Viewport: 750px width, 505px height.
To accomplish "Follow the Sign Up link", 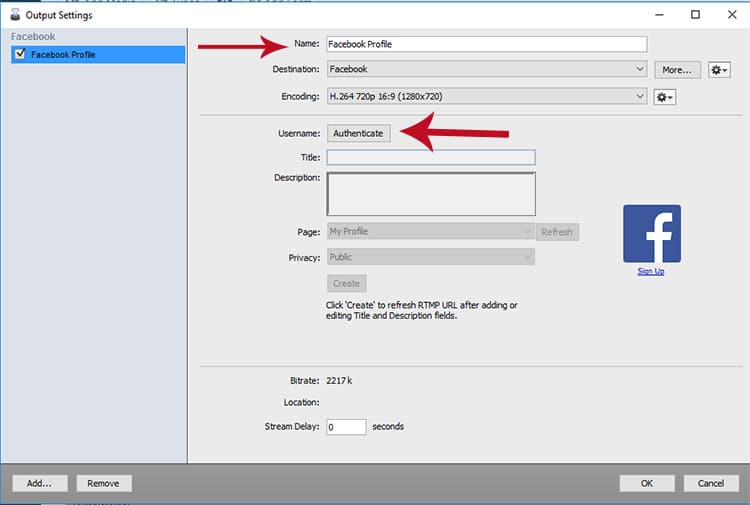I will 651,271.
